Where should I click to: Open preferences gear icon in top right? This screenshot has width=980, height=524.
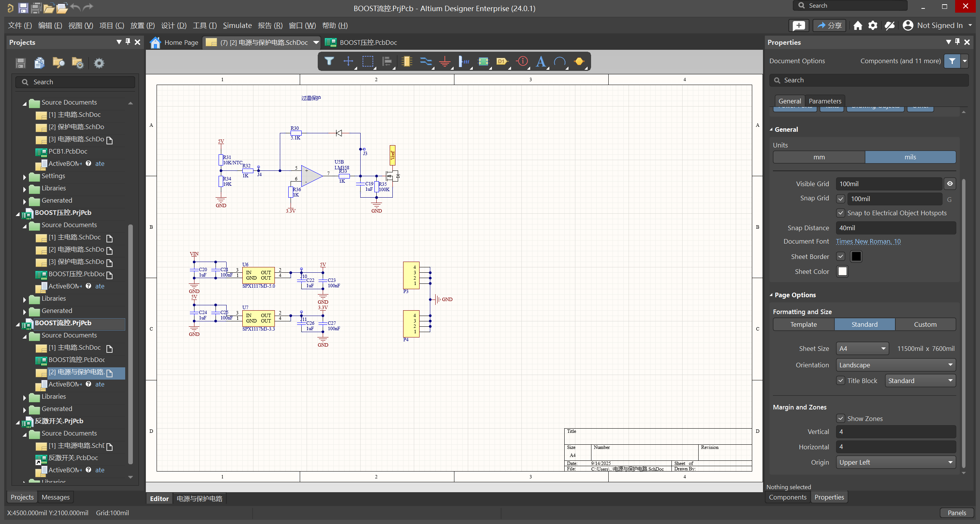tap(873, 26)
